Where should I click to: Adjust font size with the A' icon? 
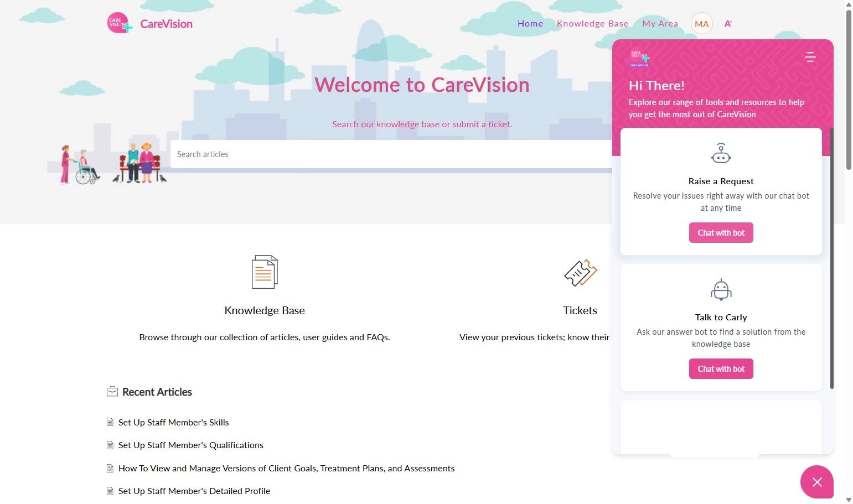(x=728, y=24)
